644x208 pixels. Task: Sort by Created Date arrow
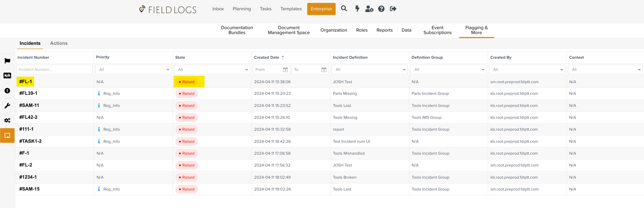[x=283, y=58]
